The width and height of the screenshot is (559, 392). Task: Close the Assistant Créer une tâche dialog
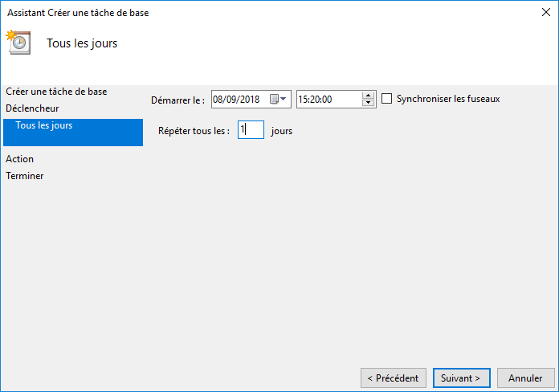coord(546,12)
